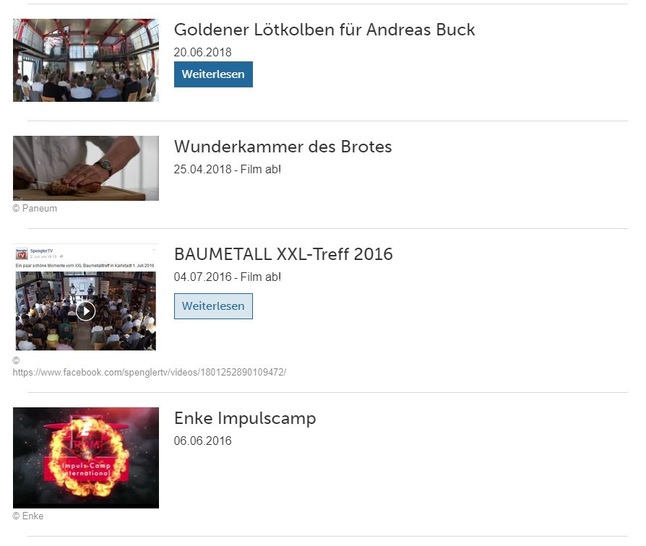Click the copyright symbol above the Facebook URL
The image size is (646, 546).
click(x=16, y=361)
